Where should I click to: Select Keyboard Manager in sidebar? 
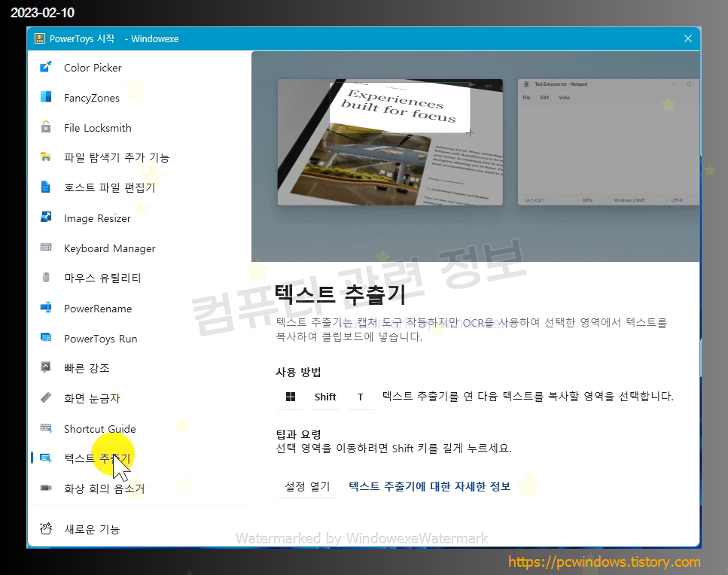tap(110, 248)
